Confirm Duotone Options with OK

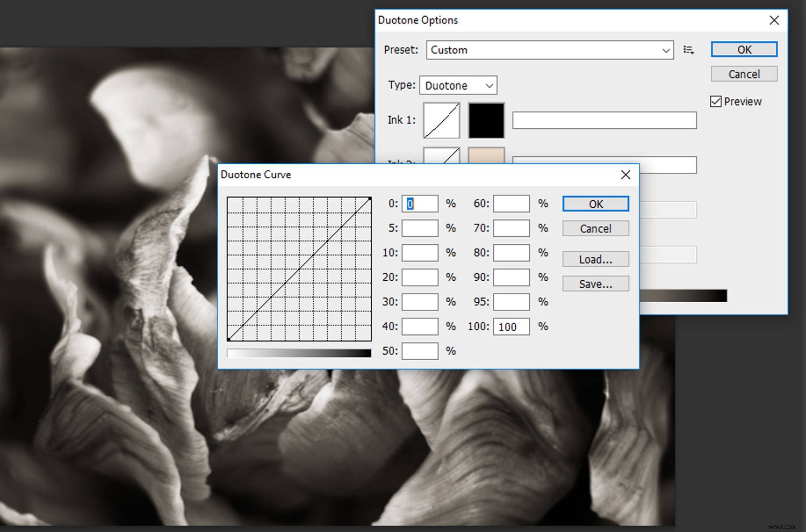(744, 49)
